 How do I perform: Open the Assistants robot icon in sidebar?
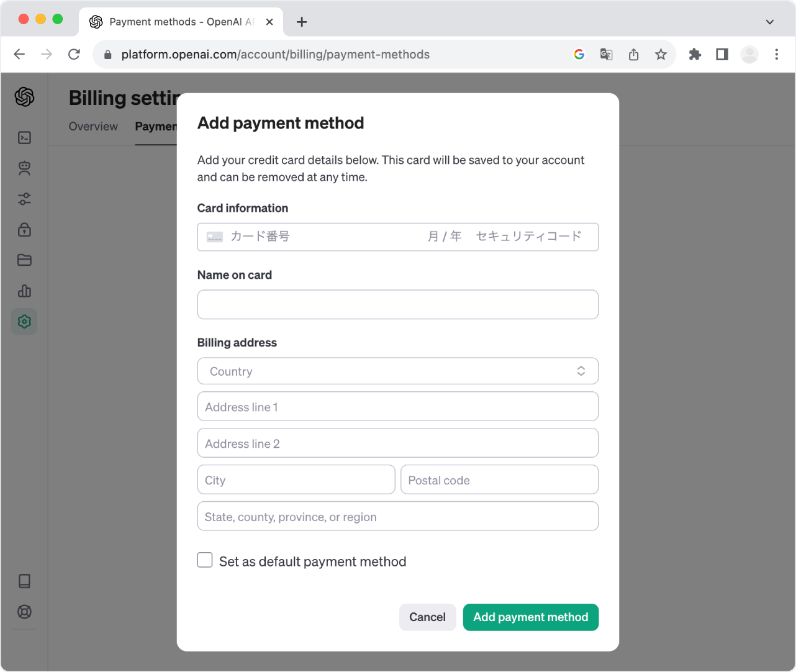click(x=24, y=168)
